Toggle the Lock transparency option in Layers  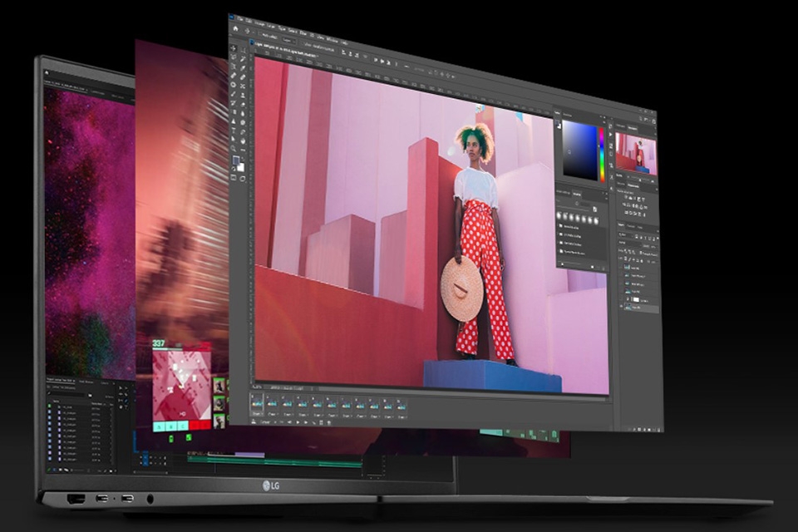626,258
